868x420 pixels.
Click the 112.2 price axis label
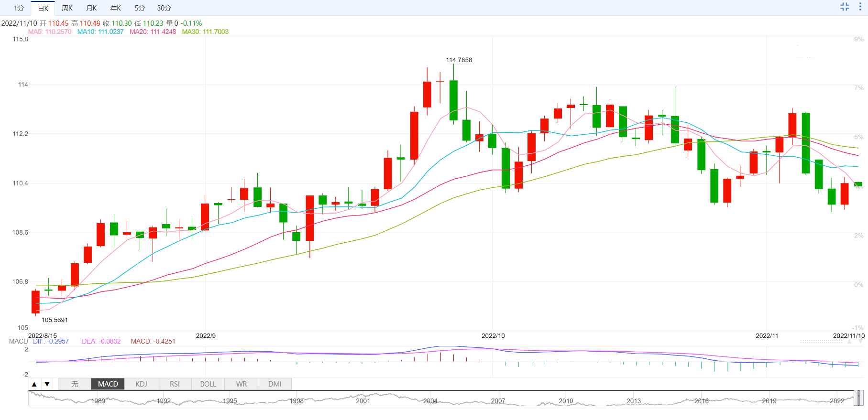(x=20, y=134)
